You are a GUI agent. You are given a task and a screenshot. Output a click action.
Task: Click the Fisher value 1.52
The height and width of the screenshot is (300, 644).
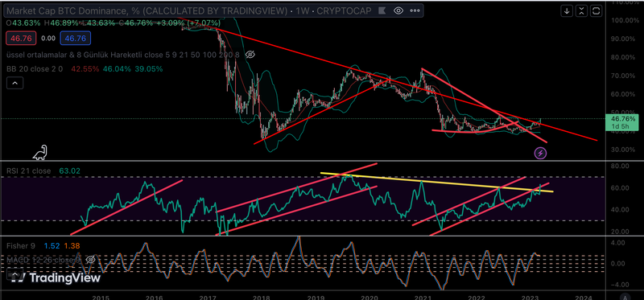[x=52, y=246]
